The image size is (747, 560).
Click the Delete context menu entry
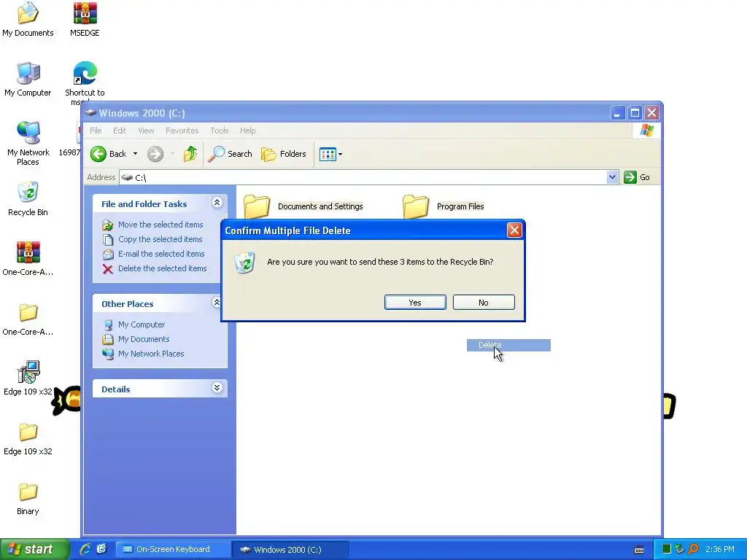click(508, 345)
